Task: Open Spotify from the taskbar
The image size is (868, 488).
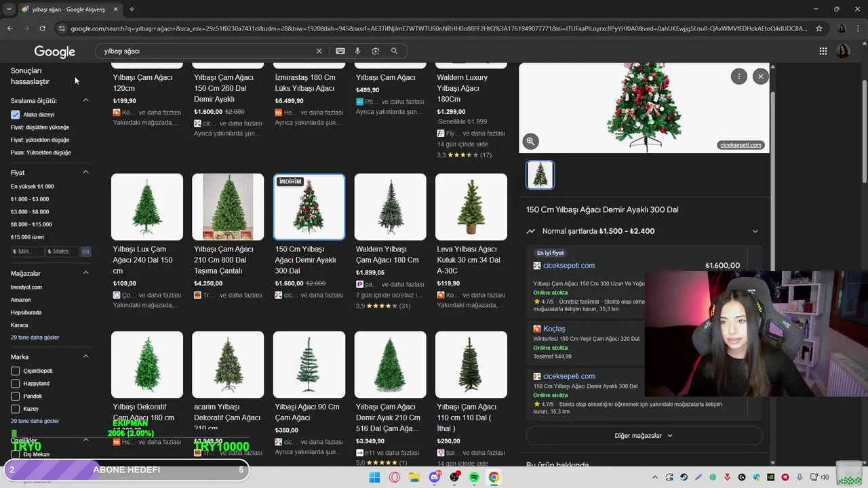Action: point(474,477)
